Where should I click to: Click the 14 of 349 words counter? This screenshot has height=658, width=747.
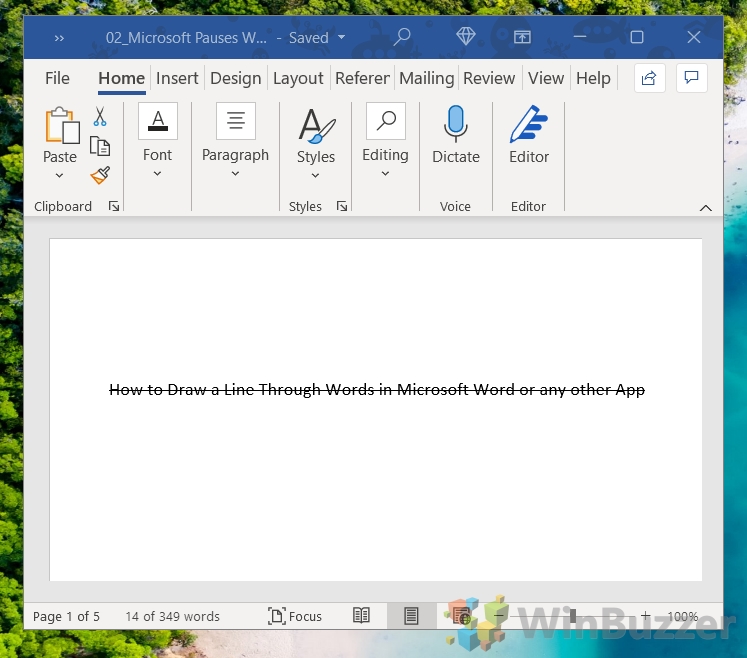[172, 617]
